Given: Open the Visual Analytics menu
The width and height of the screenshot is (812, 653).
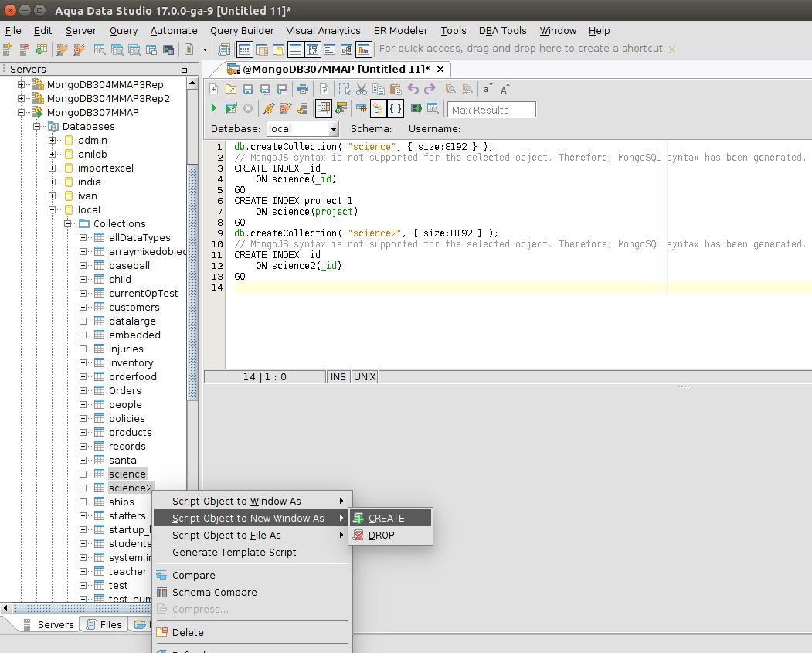Looking at the screenshot, I should pyautogui.click(x=323, y=31).
